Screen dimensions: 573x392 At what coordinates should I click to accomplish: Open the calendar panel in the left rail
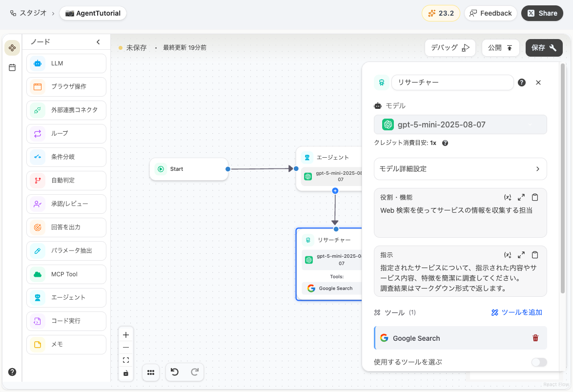click(12, 67)
